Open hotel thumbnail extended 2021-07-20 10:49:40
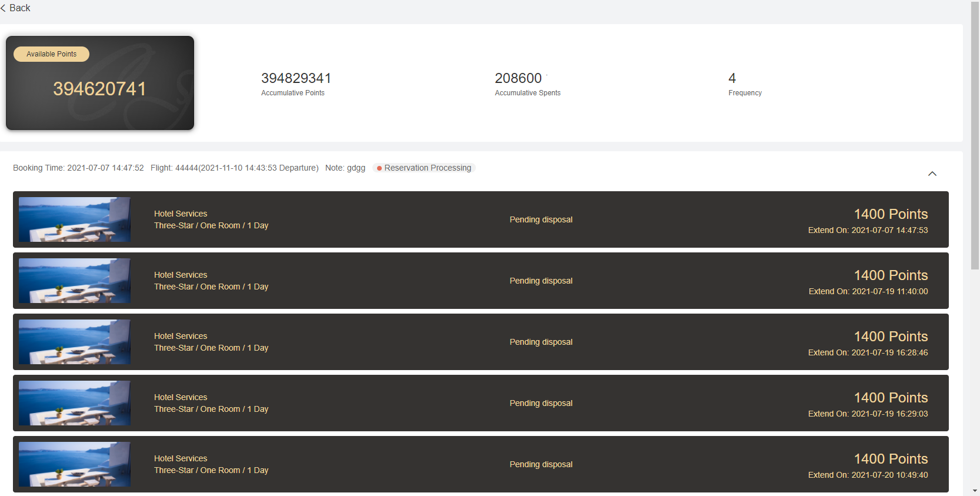The height and width of the screenshot is (496, 980). click(75, 464)
